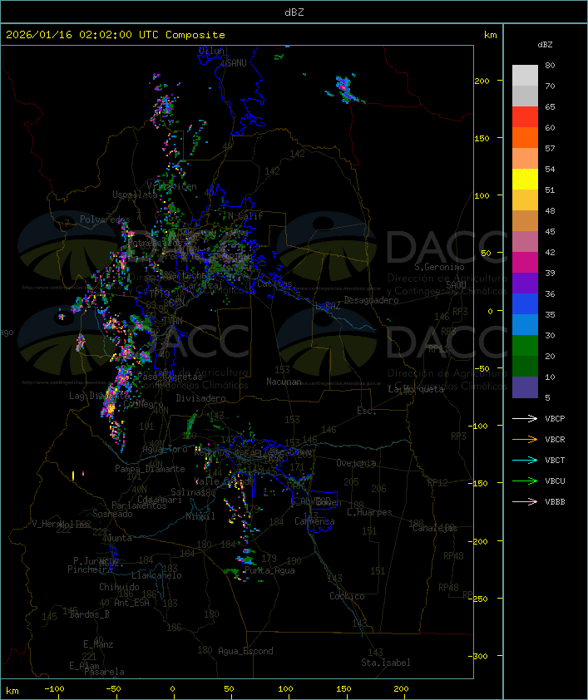588x700 pixels.
Task: Click the dark purple 5-10 dBZ swatch
Action: 525,387
